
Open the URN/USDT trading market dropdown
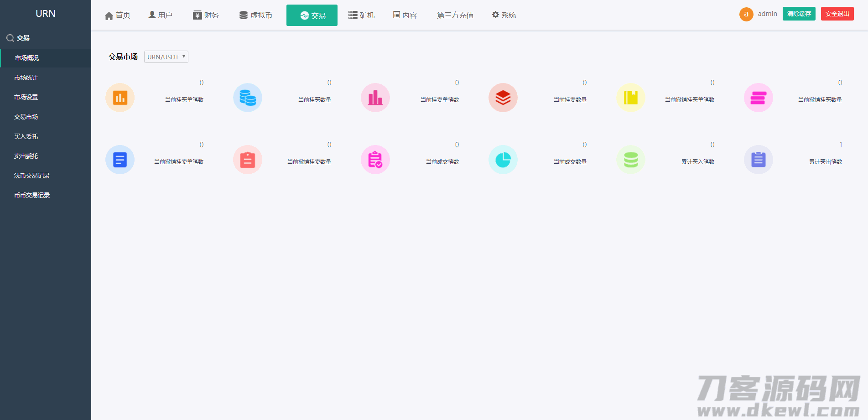click(166, 57)
